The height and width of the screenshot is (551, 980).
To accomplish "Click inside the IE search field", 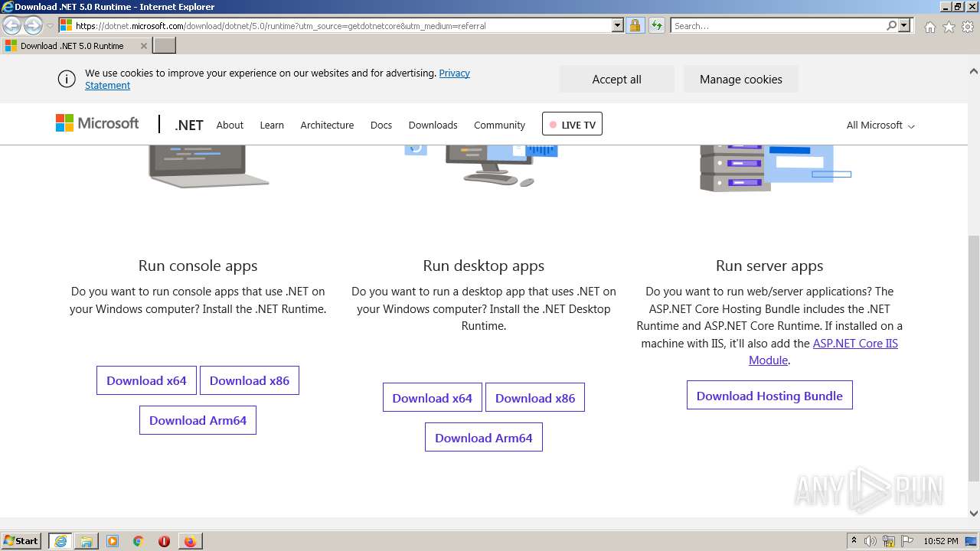I will tap(778, 25).
